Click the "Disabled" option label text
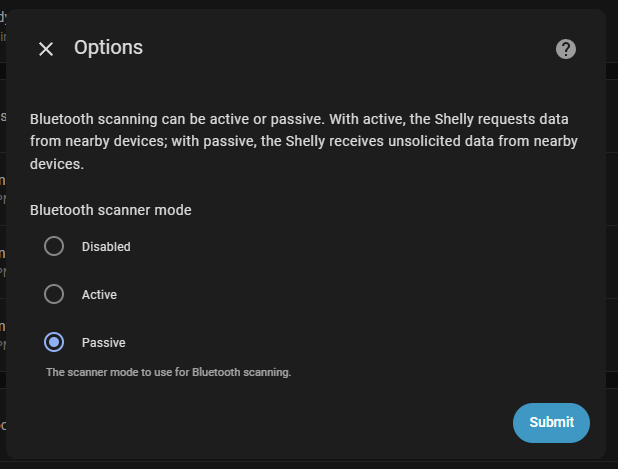This screenshot has width=618, height=469. (x=106, y=247)
